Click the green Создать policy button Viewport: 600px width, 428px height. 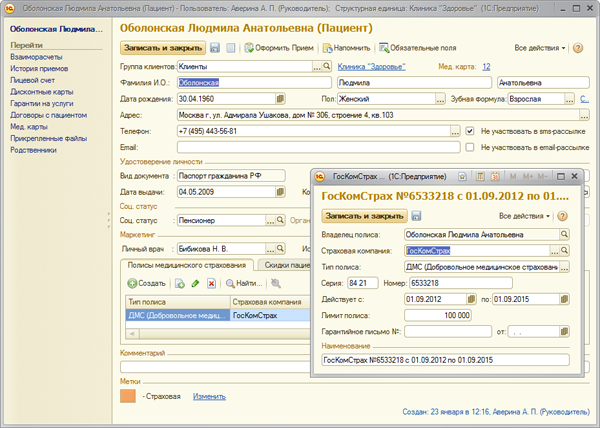[x=147, y=283]
